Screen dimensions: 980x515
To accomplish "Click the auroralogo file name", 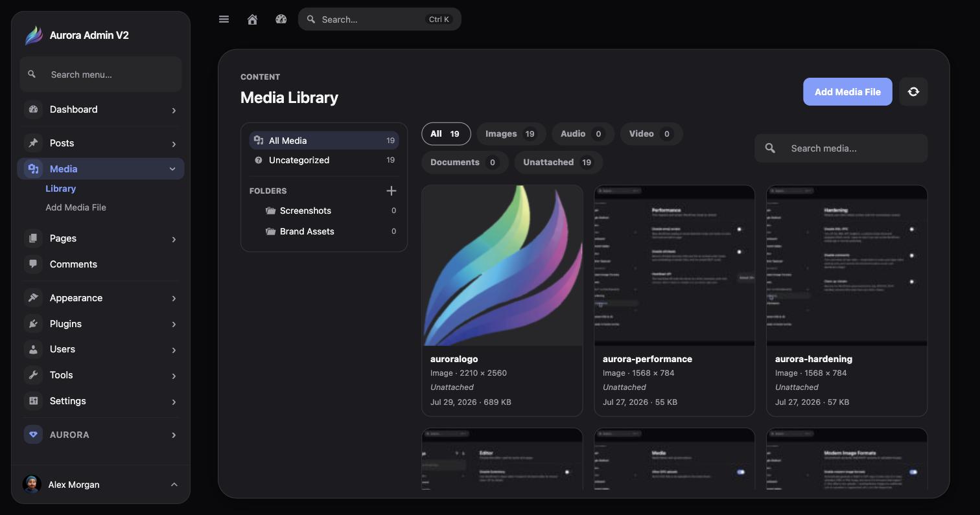I will pos(454,359).
